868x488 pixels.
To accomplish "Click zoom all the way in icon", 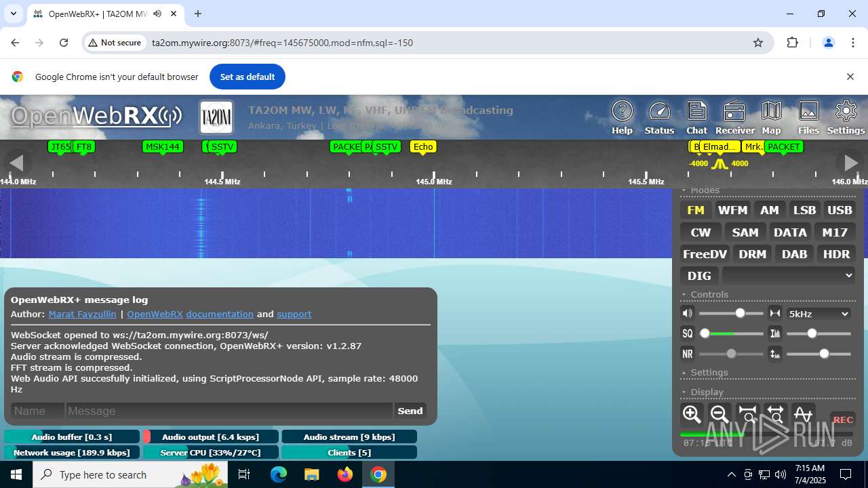I will [747, 414].
